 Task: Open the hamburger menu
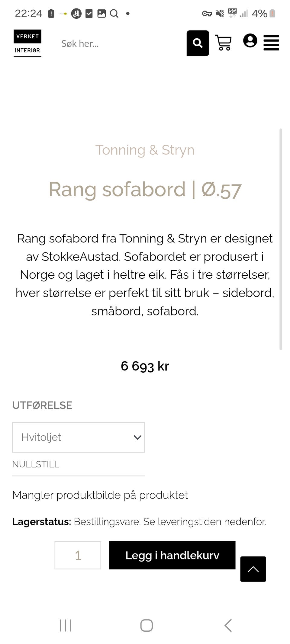(x=271, y=43)
